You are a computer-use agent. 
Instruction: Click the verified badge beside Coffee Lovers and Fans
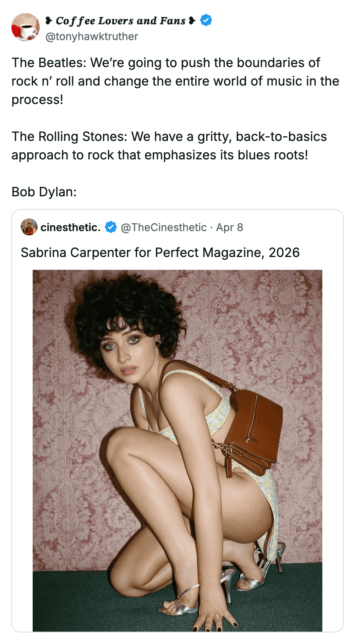pos(206,20)
